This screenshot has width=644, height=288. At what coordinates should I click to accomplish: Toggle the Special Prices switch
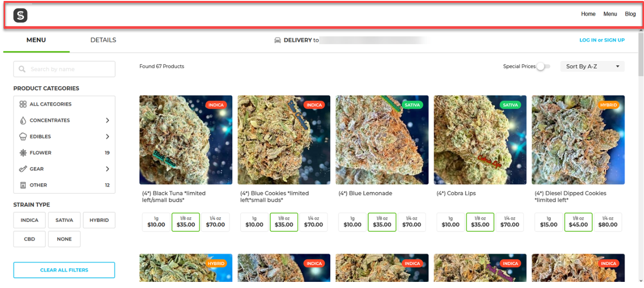click(543, 66)
